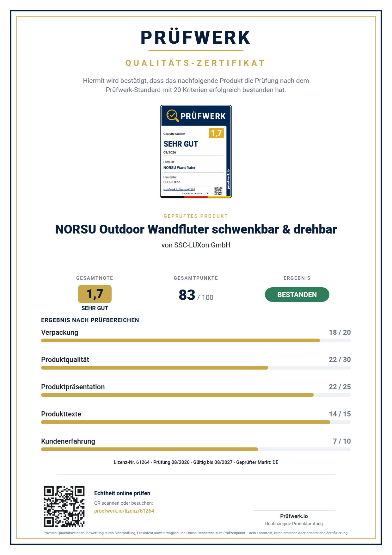Viewport: 392px width, 555px height.
Task: Click the GESAMTNOTE label
Action: point(95,278)
